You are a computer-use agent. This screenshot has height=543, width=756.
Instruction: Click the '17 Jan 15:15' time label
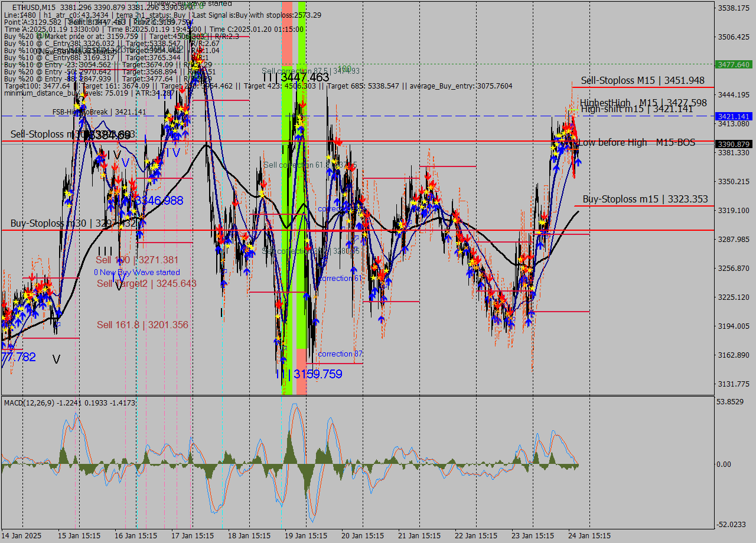coord(193,536)
